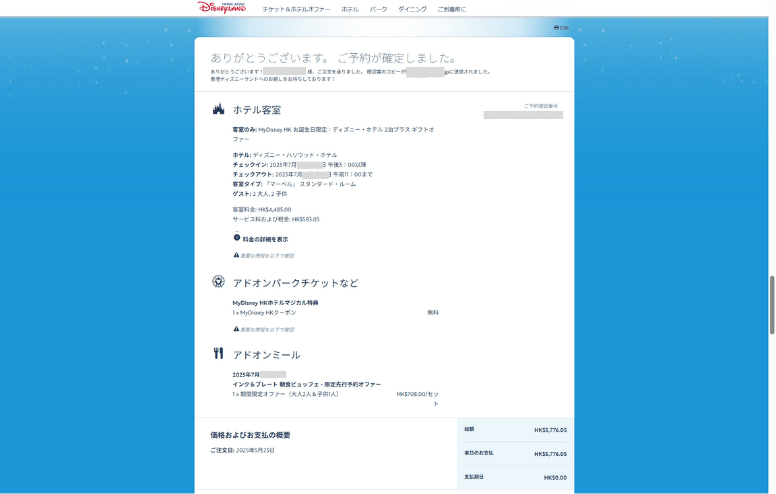776x494 pixels.
Task: Click the 価格およびお支払の概要 heading
Action: click(x=250, y=435)
